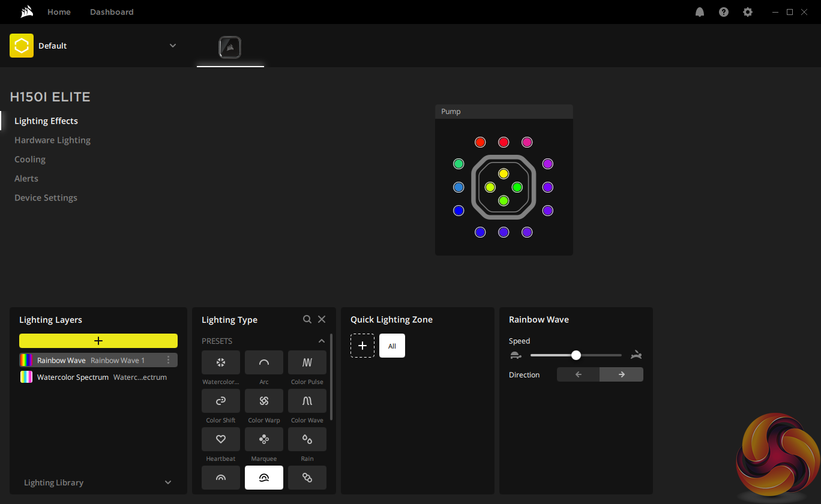The image size is (821, 504).
Task: Open Hardware Lighting section
Action: (x=52, y=140)
